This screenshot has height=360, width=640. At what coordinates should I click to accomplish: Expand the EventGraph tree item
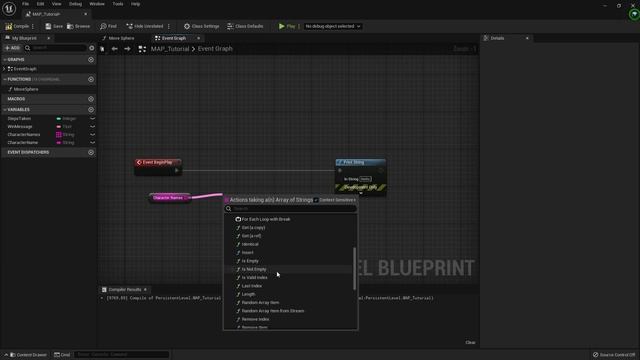pos(4,69)
